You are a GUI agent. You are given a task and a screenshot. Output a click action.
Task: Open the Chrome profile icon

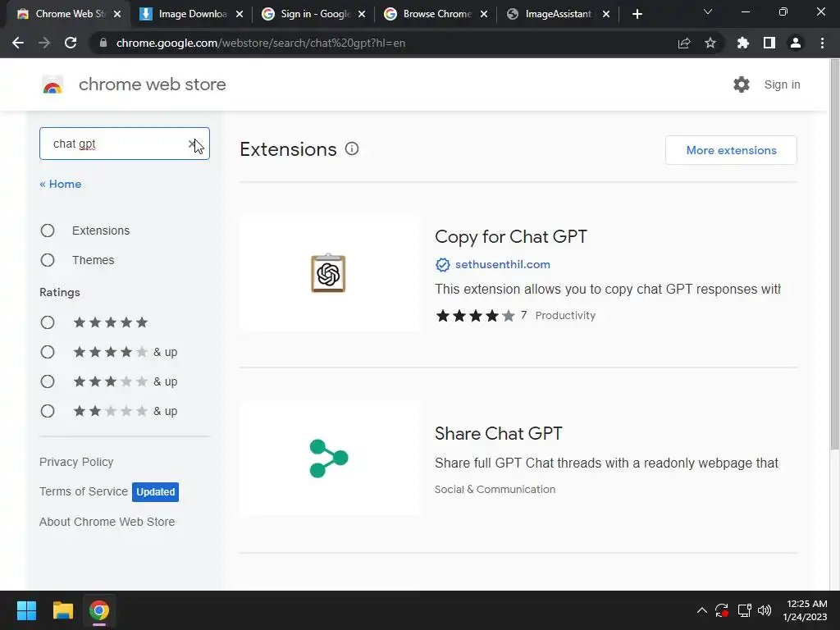[x=796, y=43]
